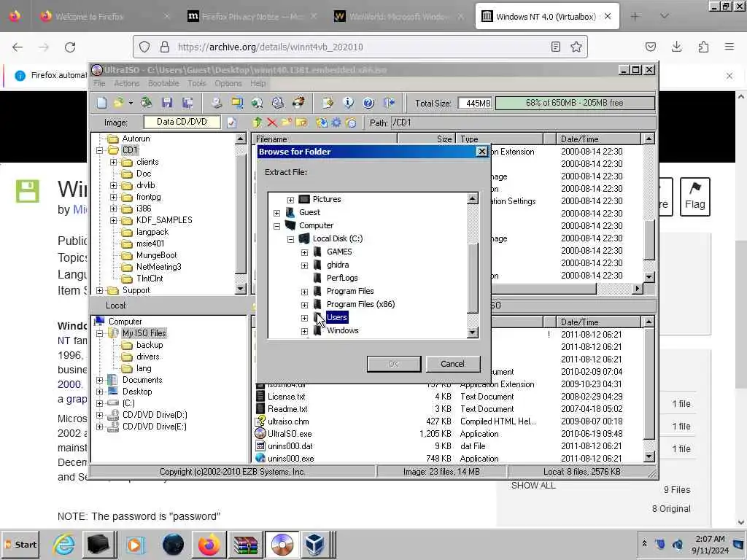Click the blue Info icon in UltraISO toolbar

tap(348, 103)
